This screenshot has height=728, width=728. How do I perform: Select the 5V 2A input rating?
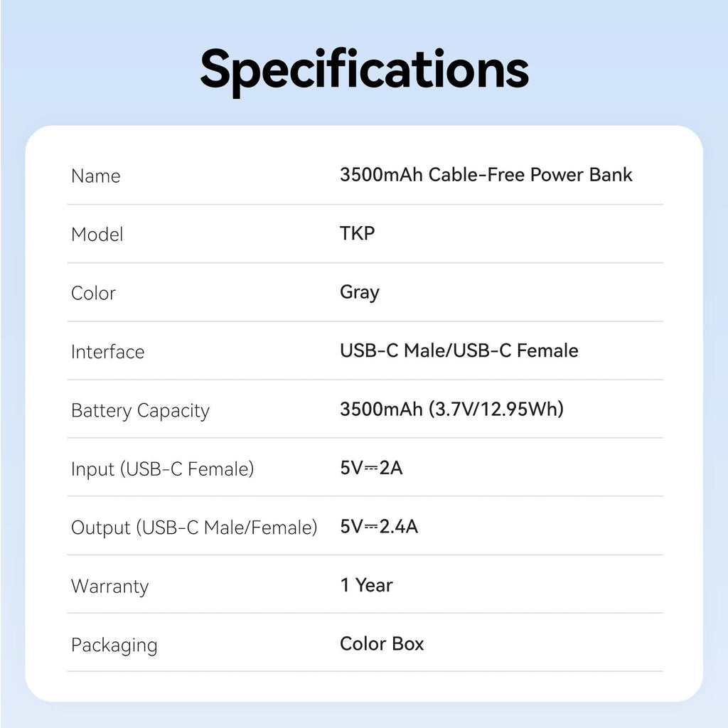[371, 468]
